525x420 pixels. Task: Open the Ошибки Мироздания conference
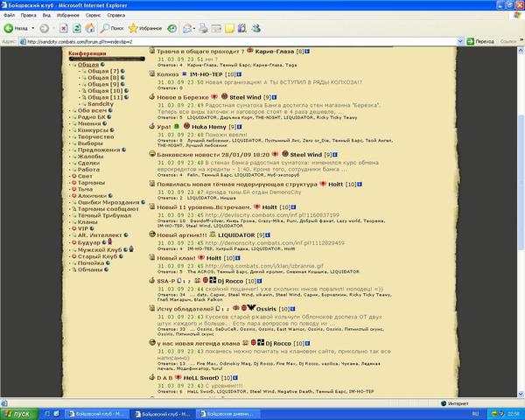[x=108, y=202]
